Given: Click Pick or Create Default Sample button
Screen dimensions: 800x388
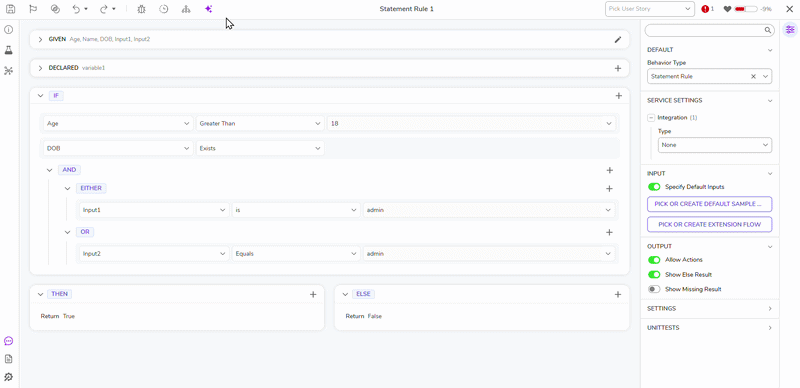Looking at the screenshot, I should click(x=709, y=204).
